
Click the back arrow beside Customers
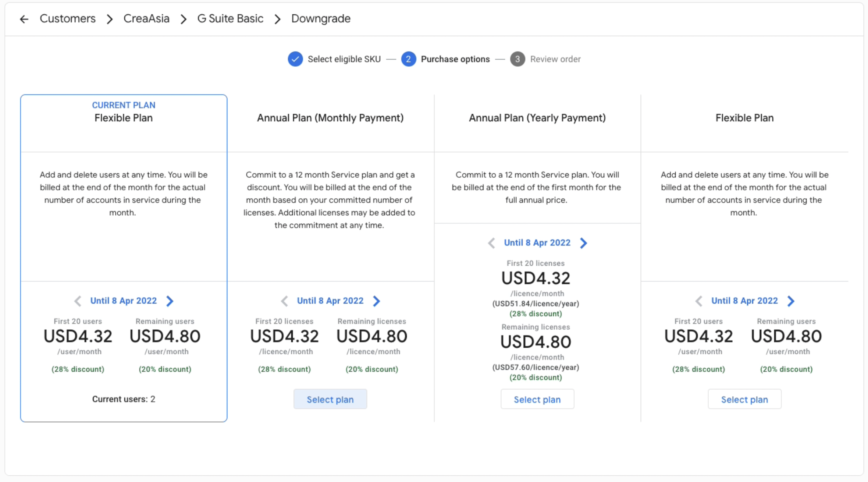coord(24,19)
